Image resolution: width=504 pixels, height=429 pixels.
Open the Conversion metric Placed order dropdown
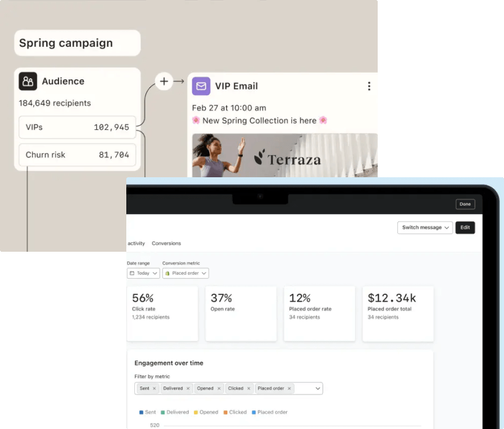(185, 273)
